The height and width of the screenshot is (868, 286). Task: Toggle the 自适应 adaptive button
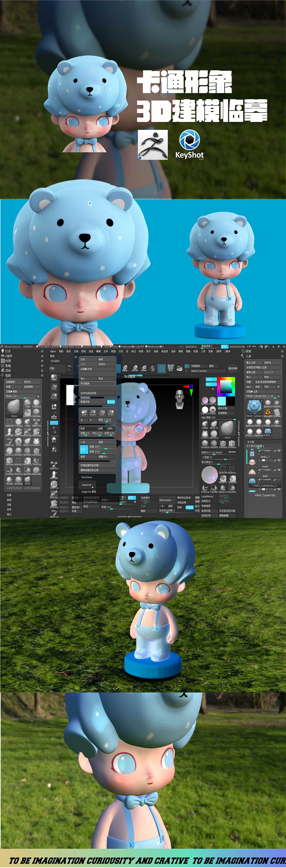pos(189,507)
